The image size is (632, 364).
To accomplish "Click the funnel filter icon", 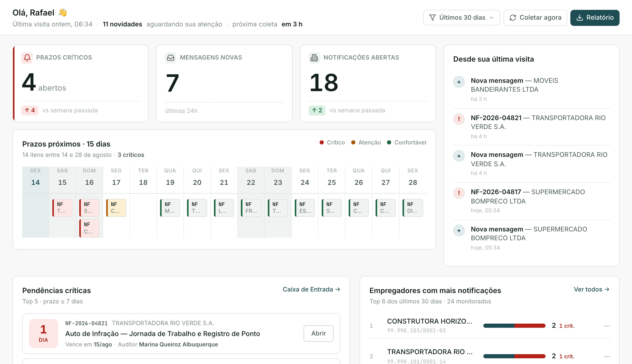I will click(x=432, y=18).
